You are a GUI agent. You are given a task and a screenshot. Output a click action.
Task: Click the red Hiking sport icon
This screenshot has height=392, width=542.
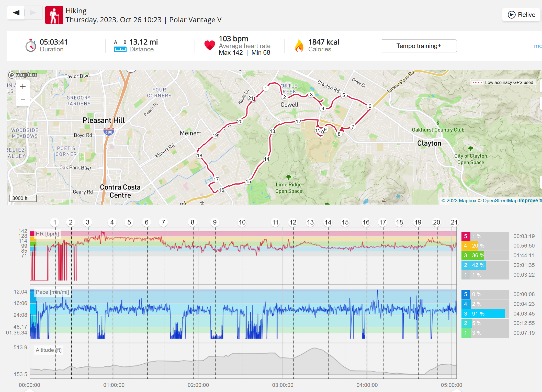click(54, 15)
